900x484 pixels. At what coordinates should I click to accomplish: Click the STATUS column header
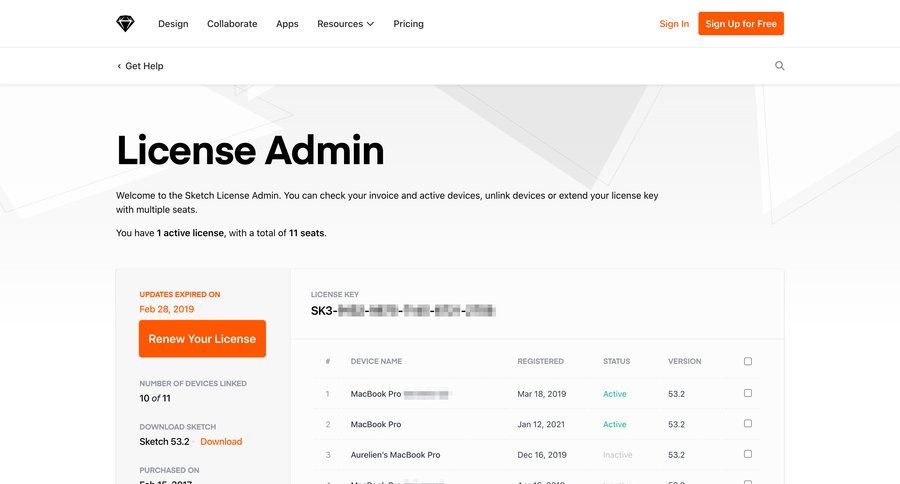616,361
